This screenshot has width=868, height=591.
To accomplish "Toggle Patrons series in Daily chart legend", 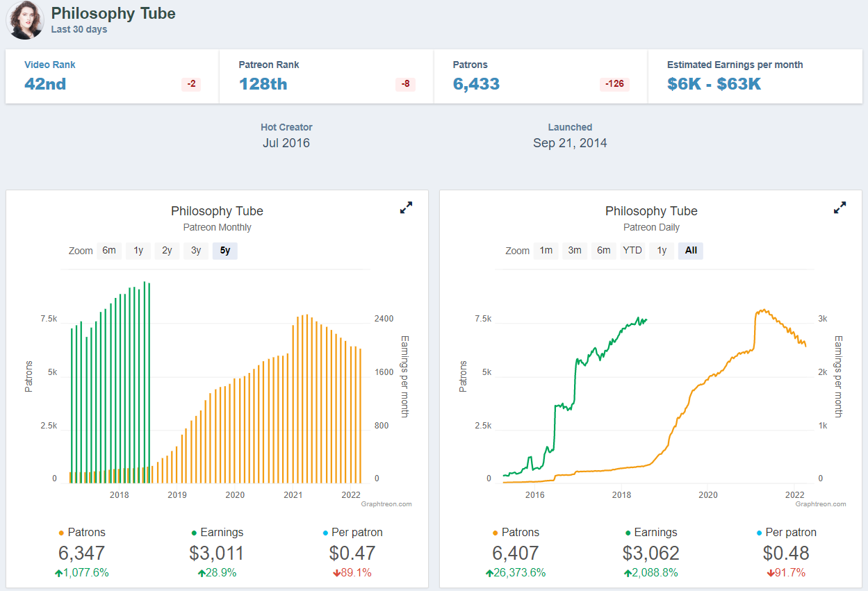I will 516,533.
